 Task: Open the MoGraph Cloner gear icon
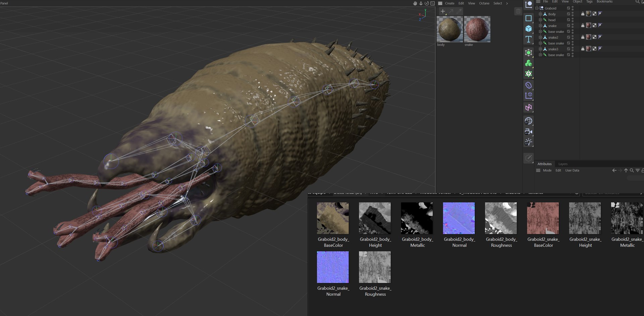(529, 74)
